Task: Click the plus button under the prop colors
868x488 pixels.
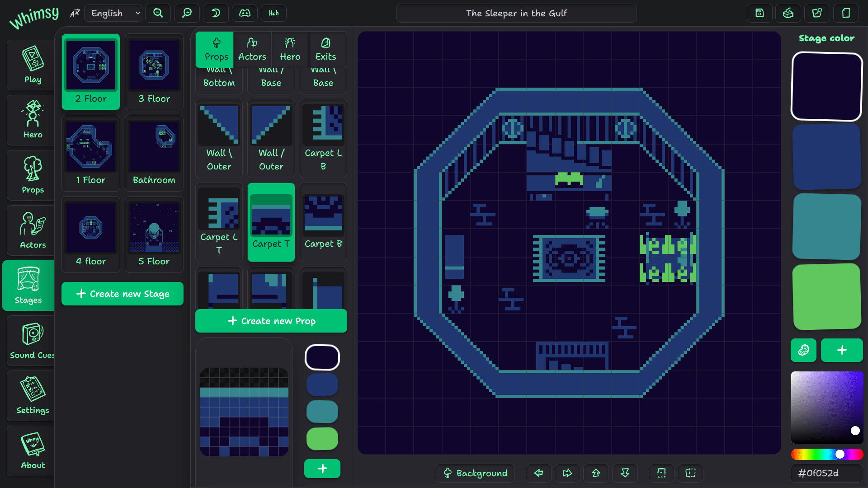Action: [322, 469]
